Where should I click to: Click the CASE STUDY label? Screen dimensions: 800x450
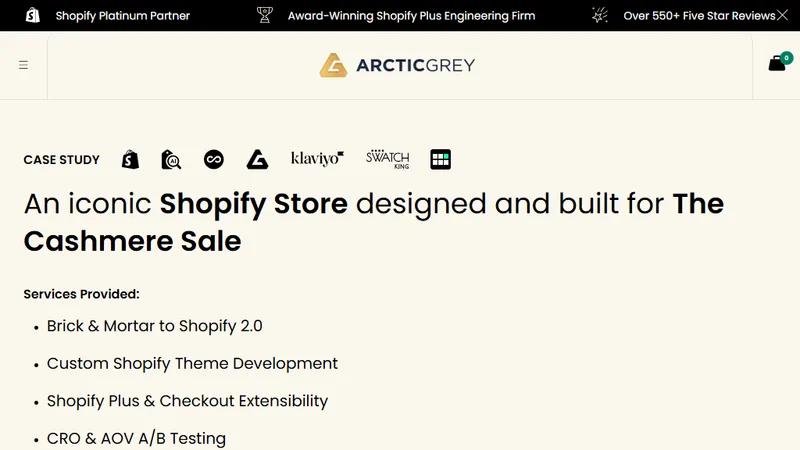(x=62, y=160)
